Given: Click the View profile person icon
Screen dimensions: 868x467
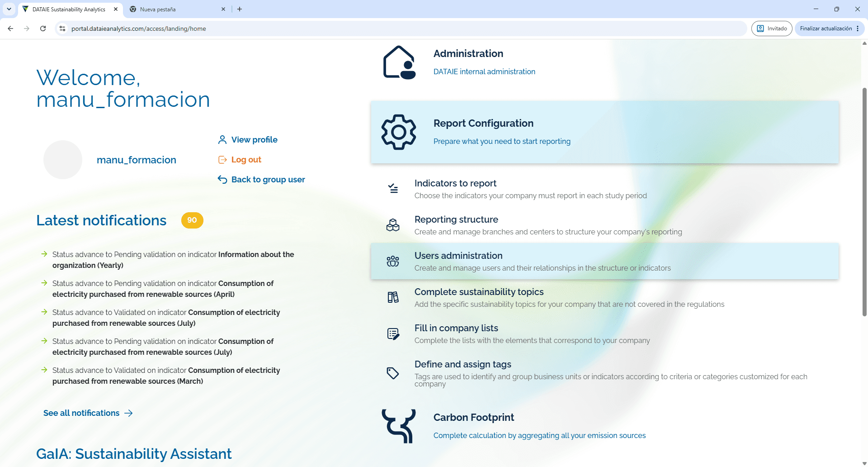Looking at the screenshot, I should pyautogui.click(x=222, y=140).
